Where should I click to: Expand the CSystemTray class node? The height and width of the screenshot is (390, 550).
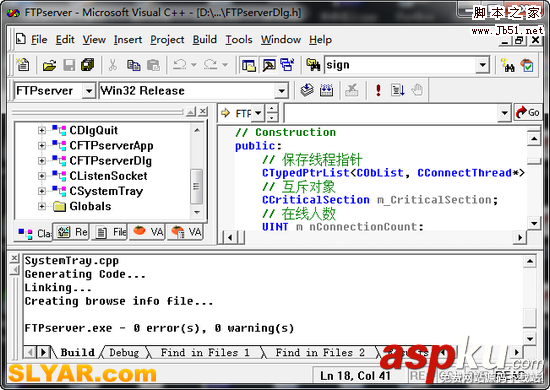[41, 191]
